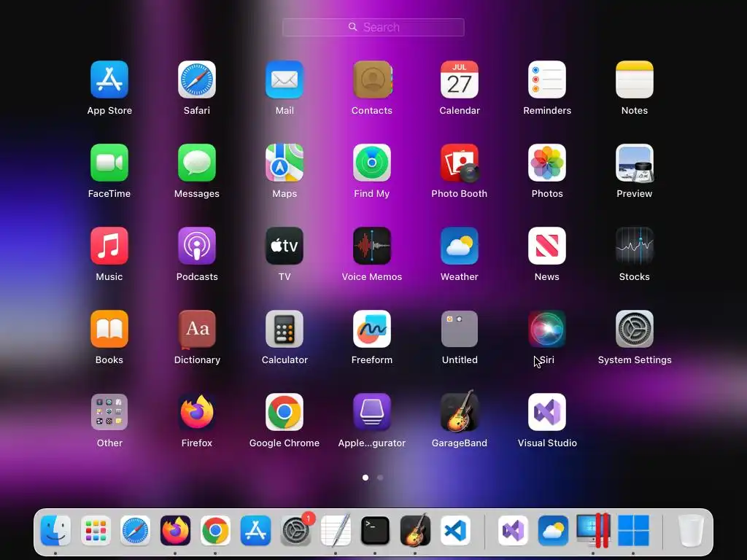The height and width of the screenshot is (560, 747).
Task: Expand the Untitled folder
Action: tap(460, 329)
